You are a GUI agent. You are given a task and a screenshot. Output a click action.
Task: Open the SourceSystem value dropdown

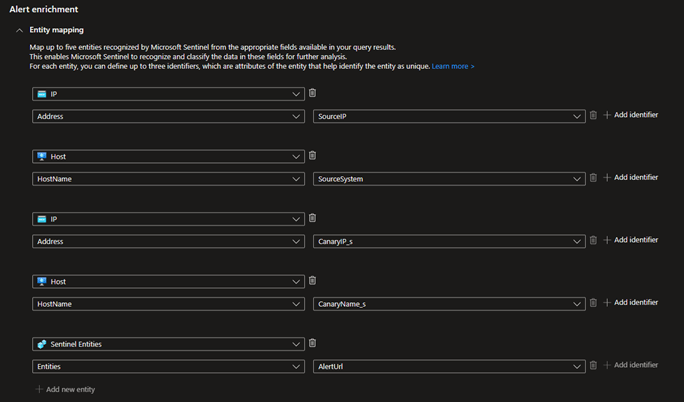449,179
